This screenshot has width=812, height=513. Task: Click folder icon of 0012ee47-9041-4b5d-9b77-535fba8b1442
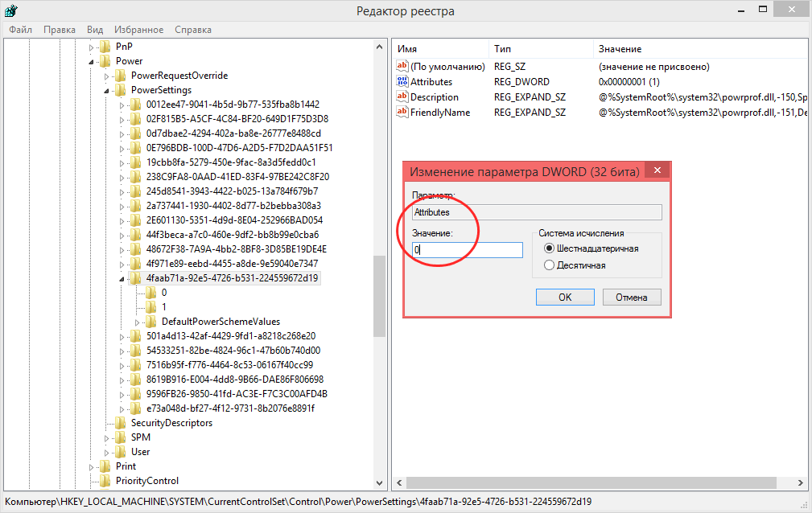point(136,105)
